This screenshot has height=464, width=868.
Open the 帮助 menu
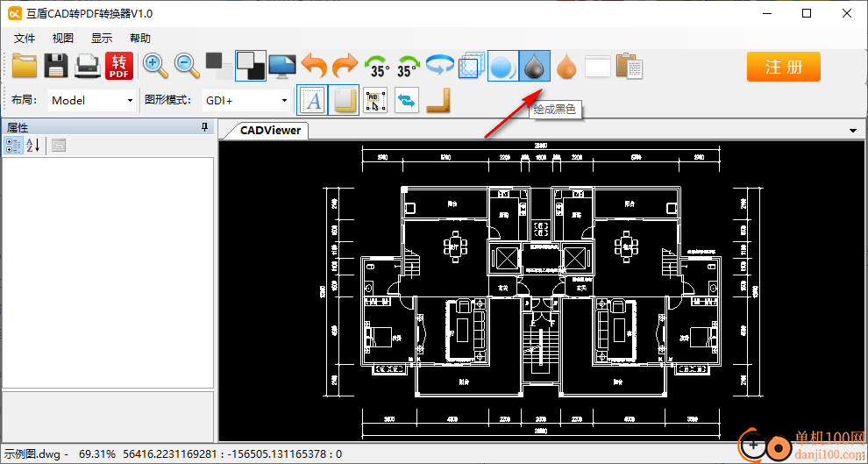point(140,39)
